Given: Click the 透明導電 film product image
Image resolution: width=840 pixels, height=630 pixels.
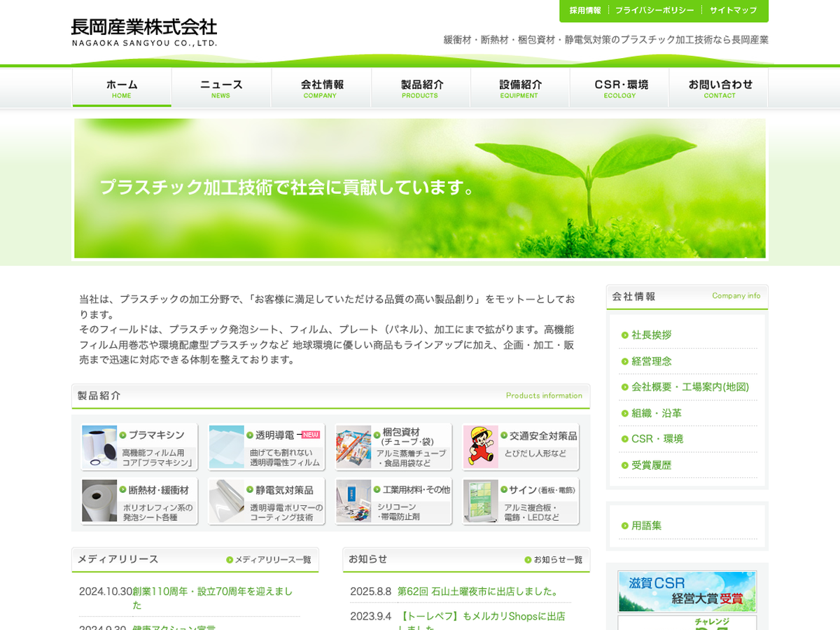Looking at the screenshot, I should [227, 447].
